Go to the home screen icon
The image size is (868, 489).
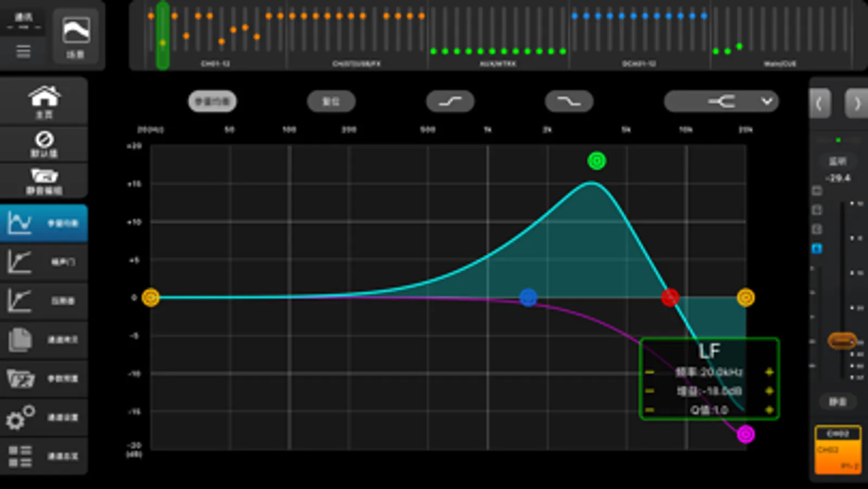[44, 101]
